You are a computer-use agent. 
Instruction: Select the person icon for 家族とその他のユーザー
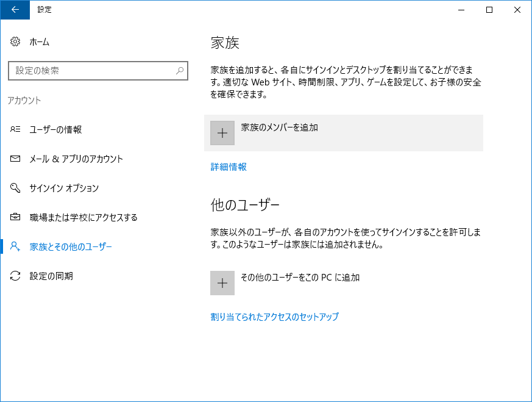15,246
